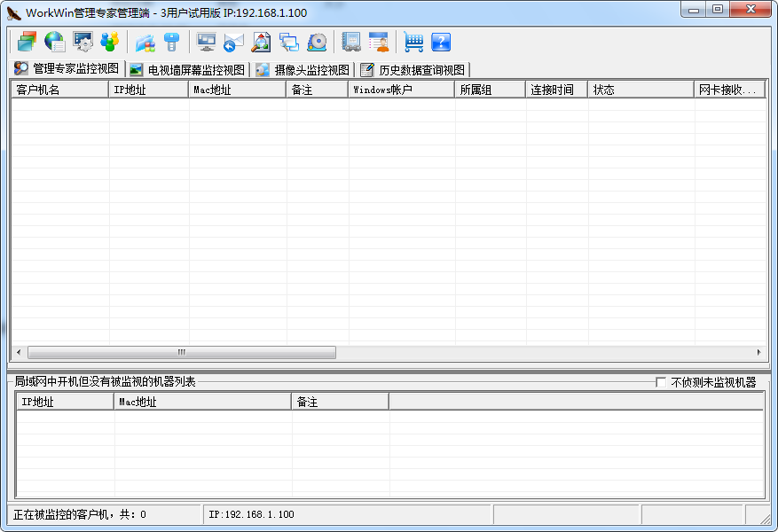This screenshot has width=778, height=532.
Task: Click Mac地址 header in unmonitored machines list
Action: tap(202, 402)
